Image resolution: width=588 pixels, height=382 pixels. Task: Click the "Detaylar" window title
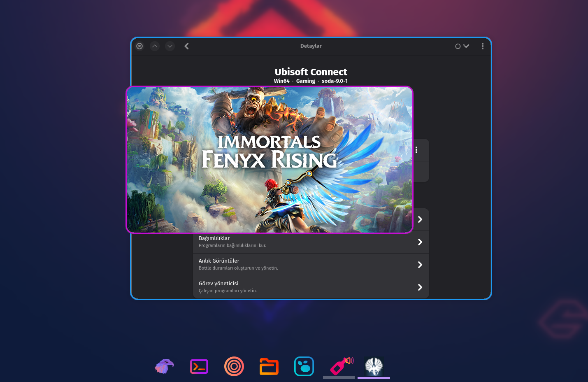(x=311, y=46)
